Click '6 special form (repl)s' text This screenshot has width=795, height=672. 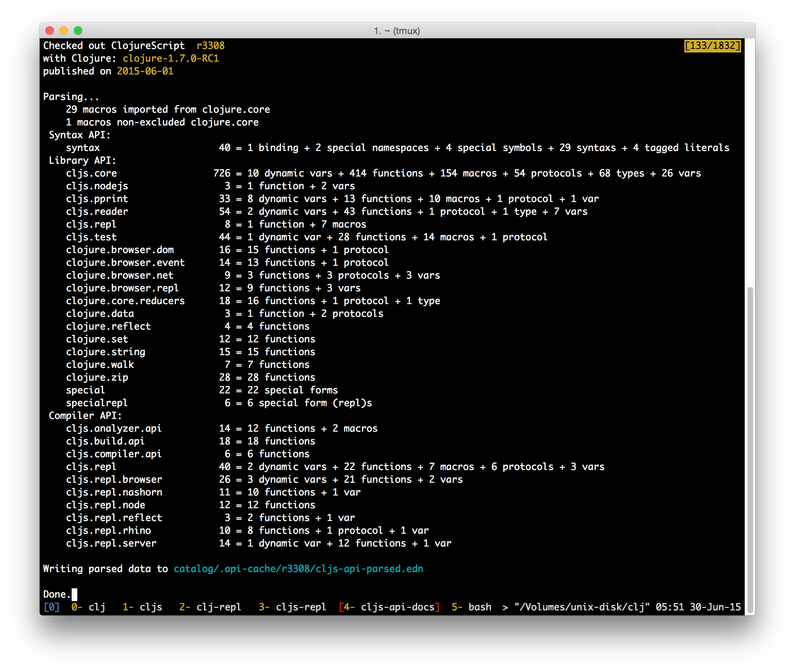tap(310, 403)
